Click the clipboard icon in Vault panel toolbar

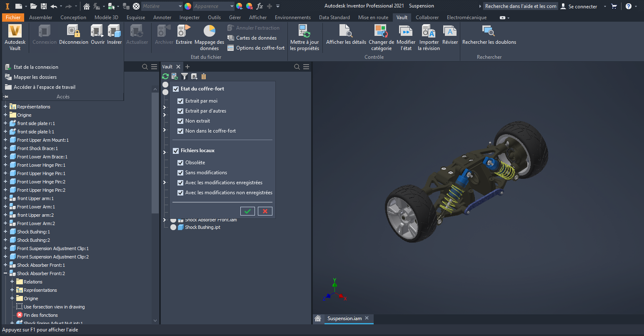204,76
